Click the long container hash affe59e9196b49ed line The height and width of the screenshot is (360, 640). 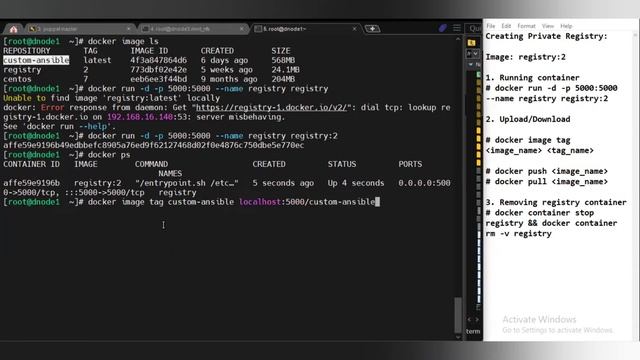coord(153,145)
